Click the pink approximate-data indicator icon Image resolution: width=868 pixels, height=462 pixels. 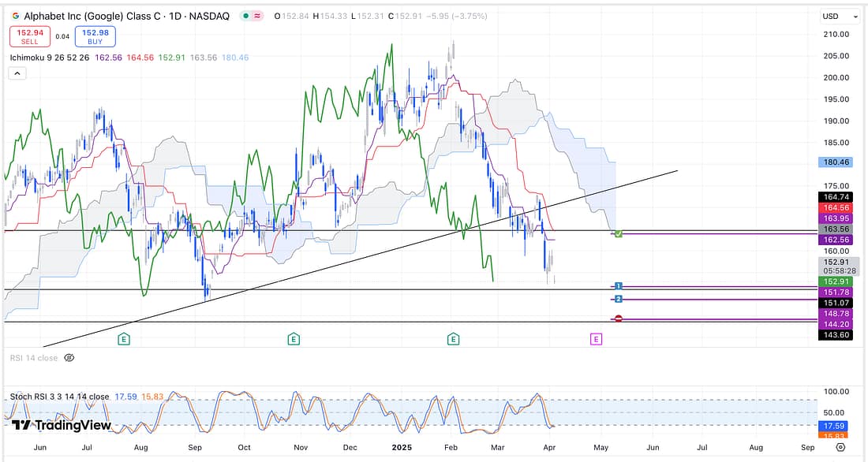(x=260, y=17)
